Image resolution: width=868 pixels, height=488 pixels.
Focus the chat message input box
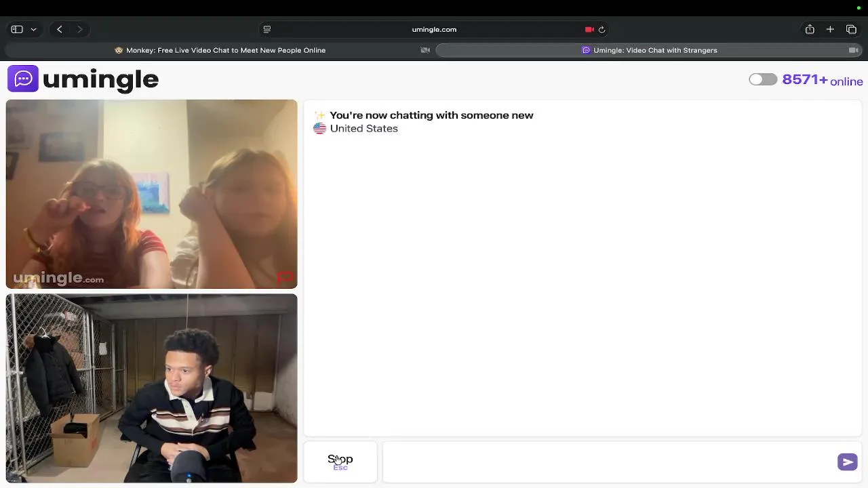(609, 462)
